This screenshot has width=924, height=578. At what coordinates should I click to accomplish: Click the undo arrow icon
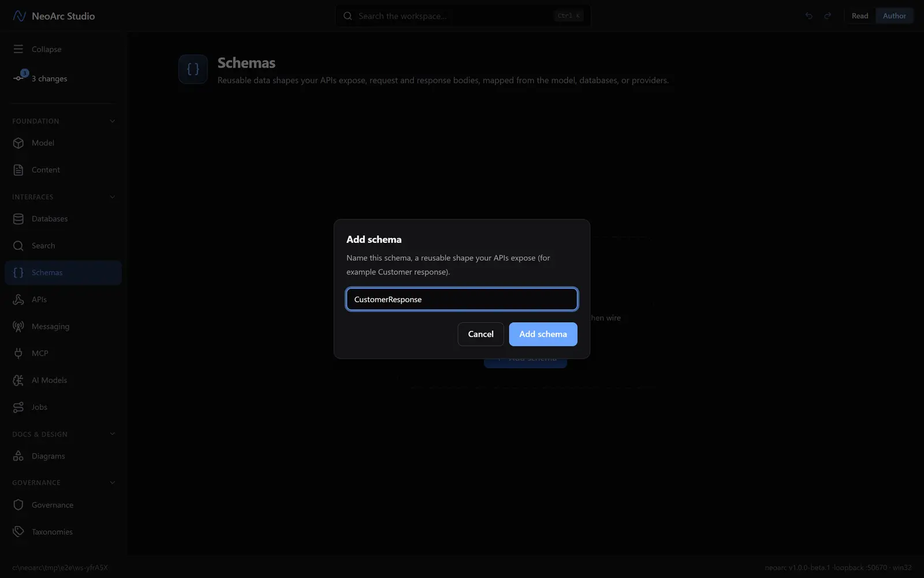coord(809,16)
